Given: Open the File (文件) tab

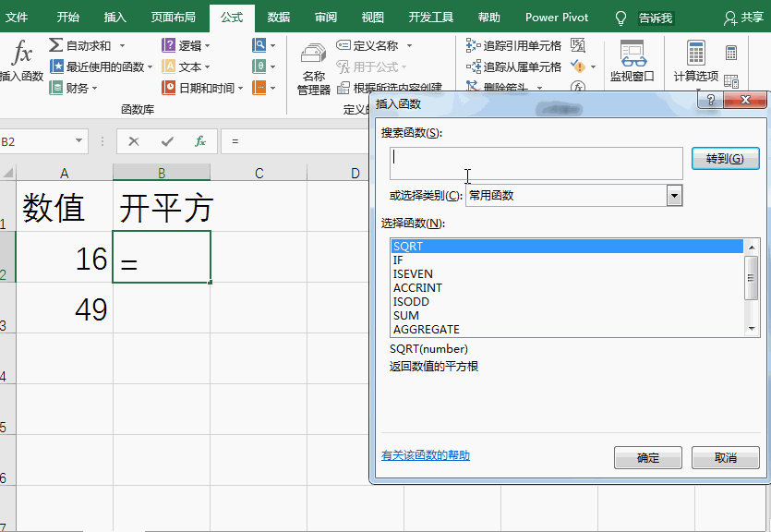Looking at the screenshot, I should click(x=17, y=18).
